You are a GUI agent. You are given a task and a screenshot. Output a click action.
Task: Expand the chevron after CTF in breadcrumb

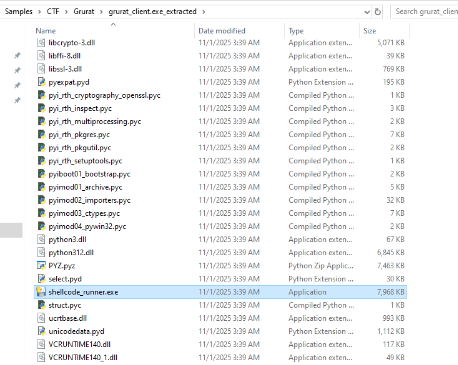[x=66, y=12]
